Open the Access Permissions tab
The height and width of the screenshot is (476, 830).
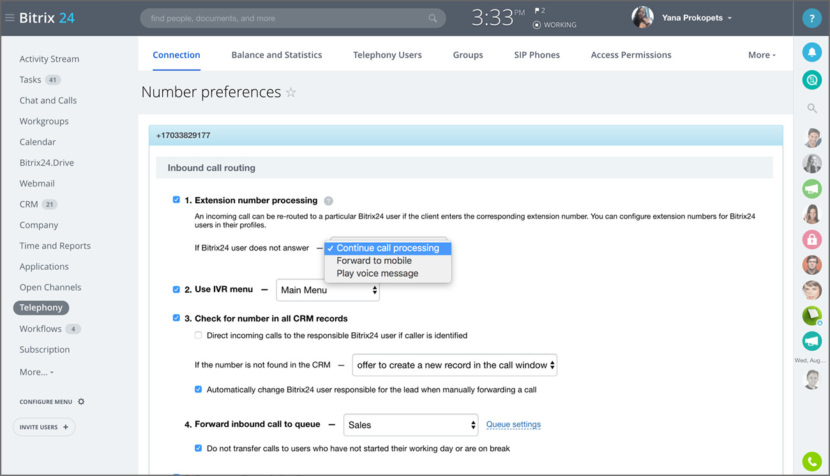coord(630,55)
